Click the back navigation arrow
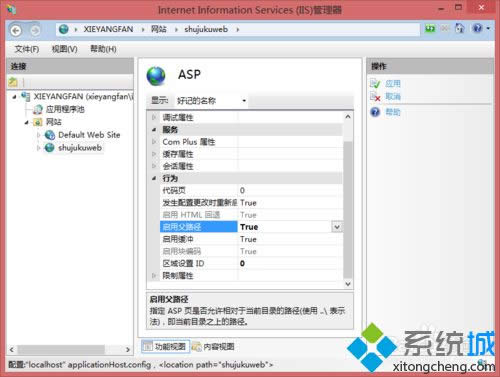The width and height of the screenshot is (500, 377). coord(16,30)
